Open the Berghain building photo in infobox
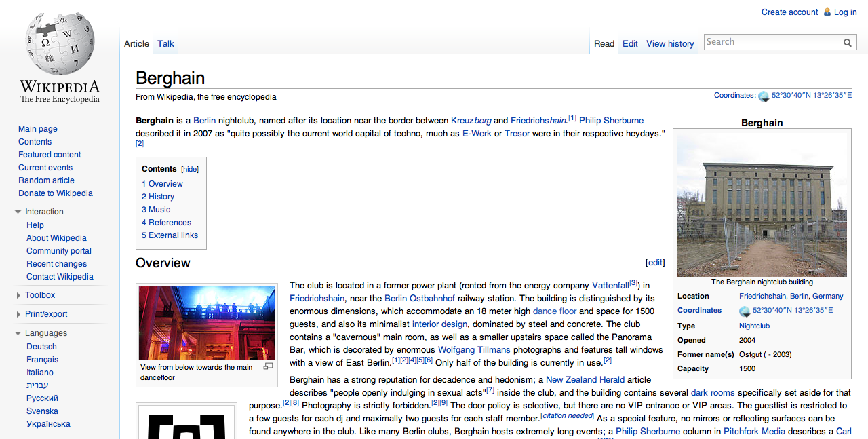This screenshot has height=439, width=868. pyautogui.click(x=762, y=204)
